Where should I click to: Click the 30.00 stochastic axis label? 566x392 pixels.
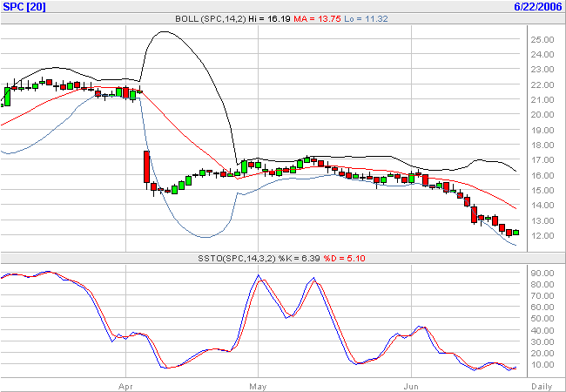(x=542, y=341)
